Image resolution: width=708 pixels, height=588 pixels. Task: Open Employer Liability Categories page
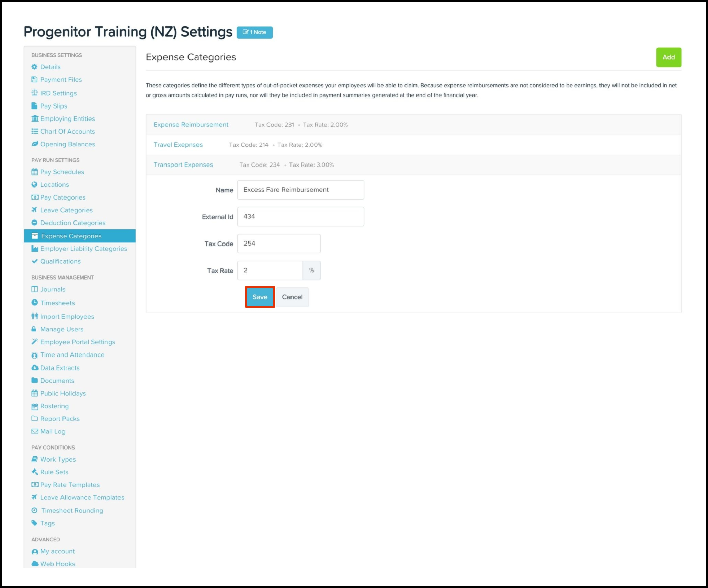(83, 249)
